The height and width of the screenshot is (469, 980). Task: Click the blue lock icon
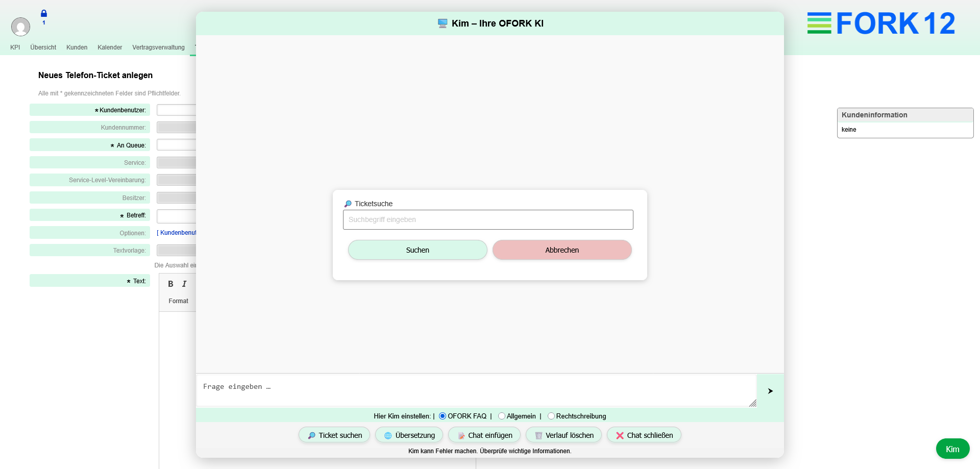click(44, 14)
